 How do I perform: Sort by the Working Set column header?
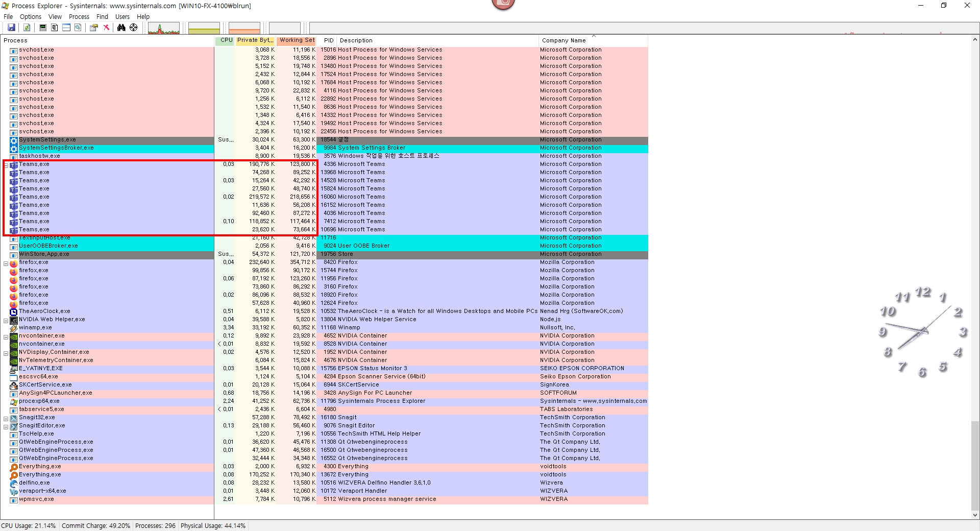[x=297, y=40]
